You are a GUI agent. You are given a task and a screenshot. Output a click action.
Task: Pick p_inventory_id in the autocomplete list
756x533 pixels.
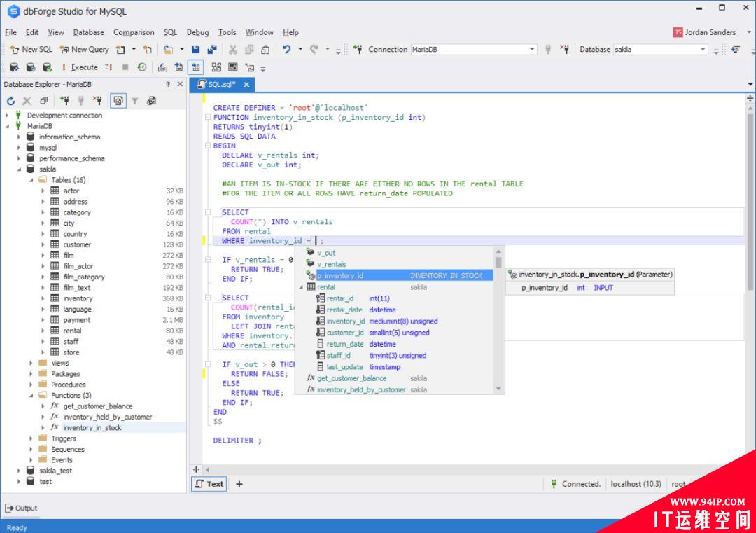pos(400,275)
